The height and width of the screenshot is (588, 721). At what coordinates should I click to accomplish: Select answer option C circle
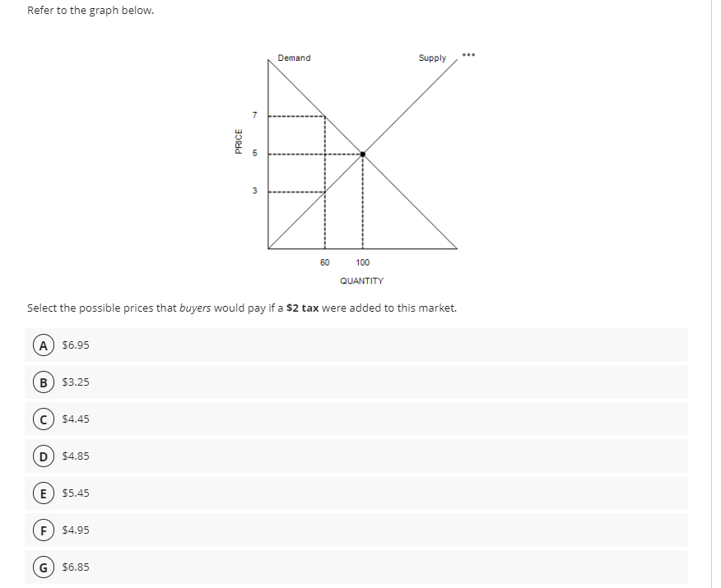click(44, 419)
